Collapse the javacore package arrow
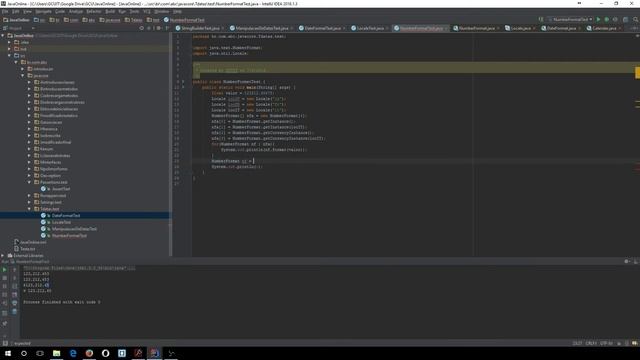 (23, 76)
